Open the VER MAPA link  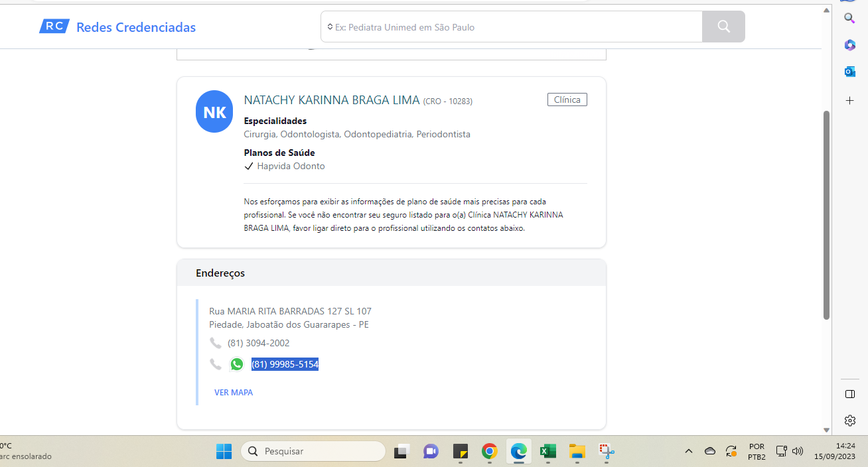(x=234, y=393)
